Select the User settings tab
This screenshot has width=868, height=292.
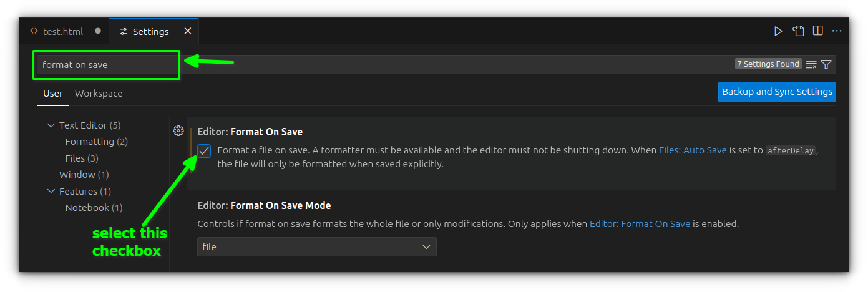(x=53, y=94)
